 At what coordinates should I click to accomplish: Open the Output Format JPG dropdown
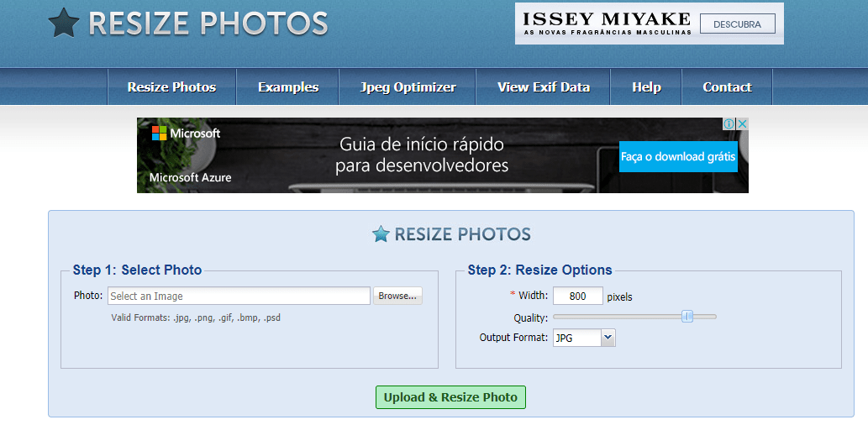point(584,338)
